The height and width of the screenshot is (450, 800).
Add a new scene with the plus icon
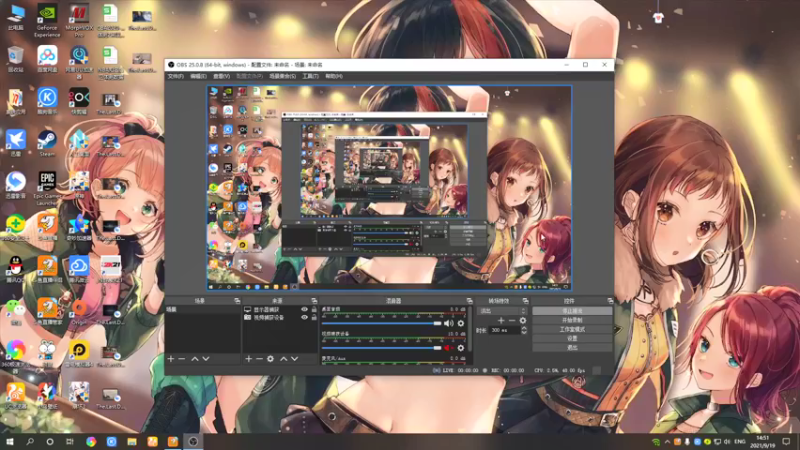coord(171,359)
